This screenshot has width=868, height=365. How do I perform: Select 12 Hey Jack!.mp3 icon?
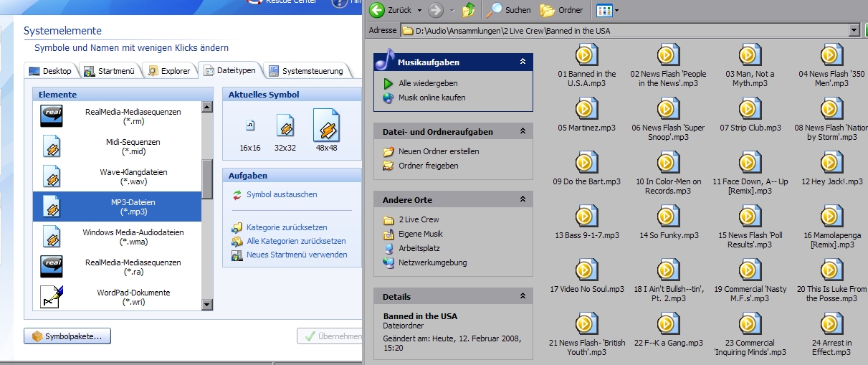(x=831, y=162)
